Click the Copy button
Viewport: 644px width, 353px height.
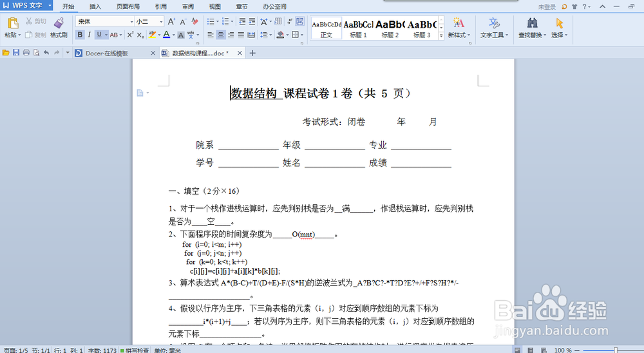(x=35, y=35)
